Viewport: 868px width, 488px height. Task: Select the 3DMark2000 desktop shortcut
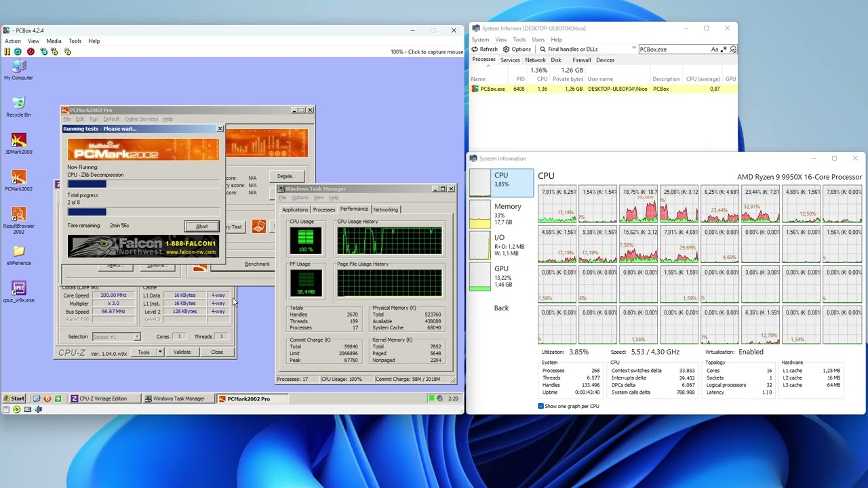(18, 144)
